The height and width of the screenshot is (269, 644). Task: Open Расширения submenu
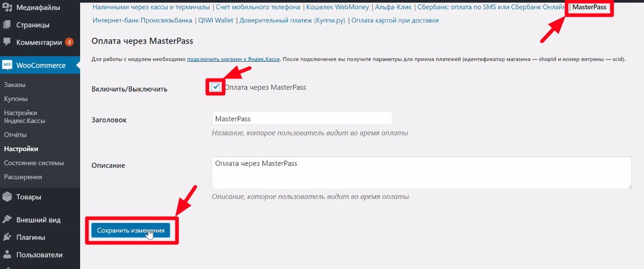(23, 177)
